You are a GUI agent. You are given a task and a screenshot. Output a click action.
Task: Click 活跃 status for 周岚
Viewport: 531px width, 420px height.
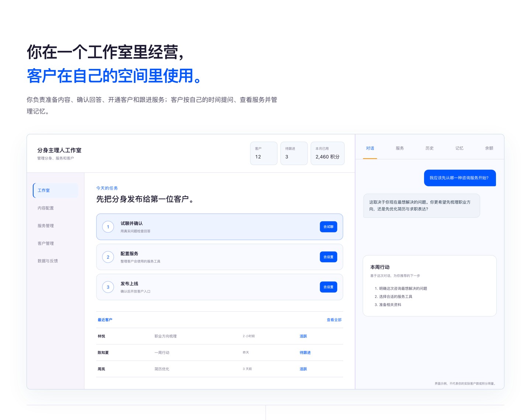pyautogui.click(x=303, y=369)
